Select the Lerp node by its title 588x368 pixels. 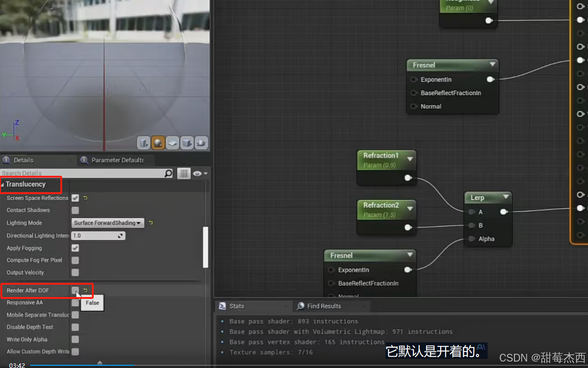tap(477, 198)
